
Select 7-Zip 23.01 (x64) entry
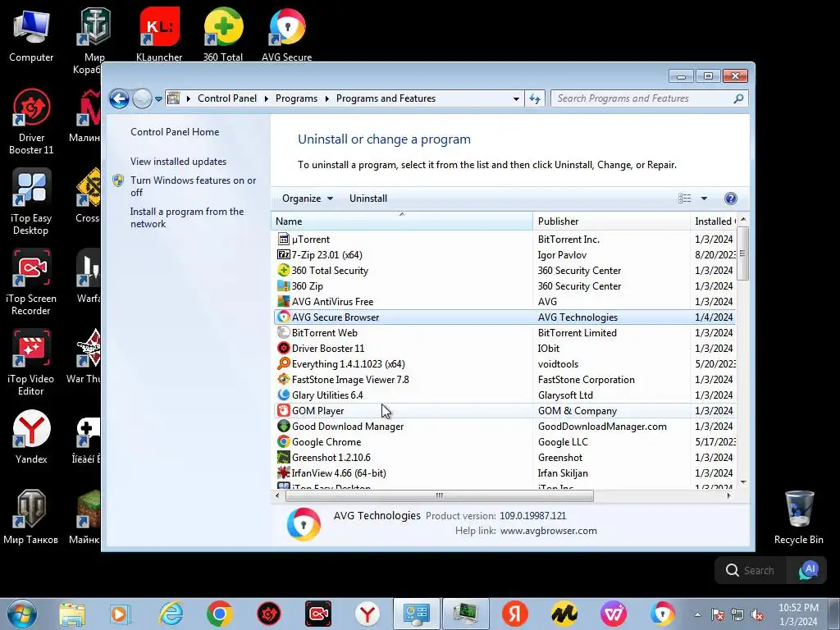[x=504, y=255]
